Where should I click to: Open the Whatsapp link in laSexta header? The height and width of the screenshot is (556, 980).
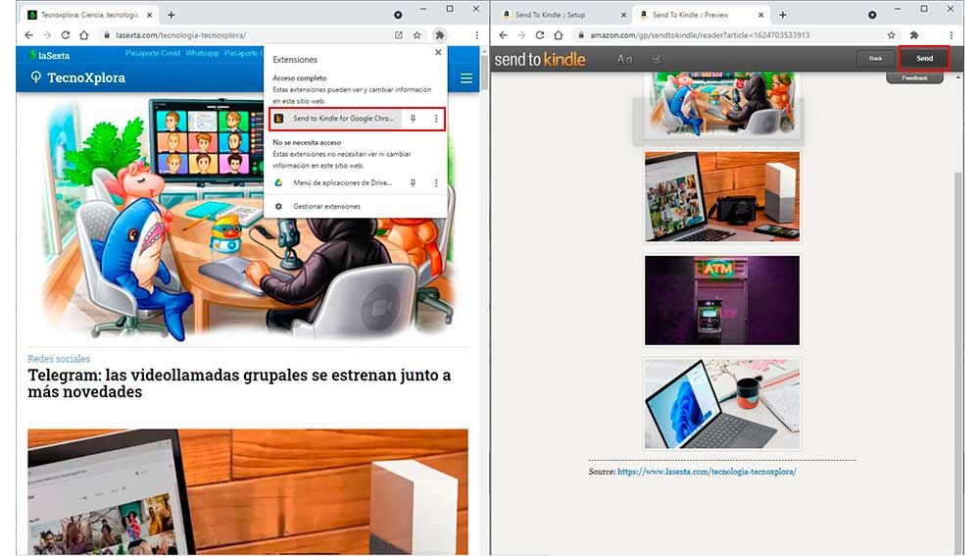(202, 53)
